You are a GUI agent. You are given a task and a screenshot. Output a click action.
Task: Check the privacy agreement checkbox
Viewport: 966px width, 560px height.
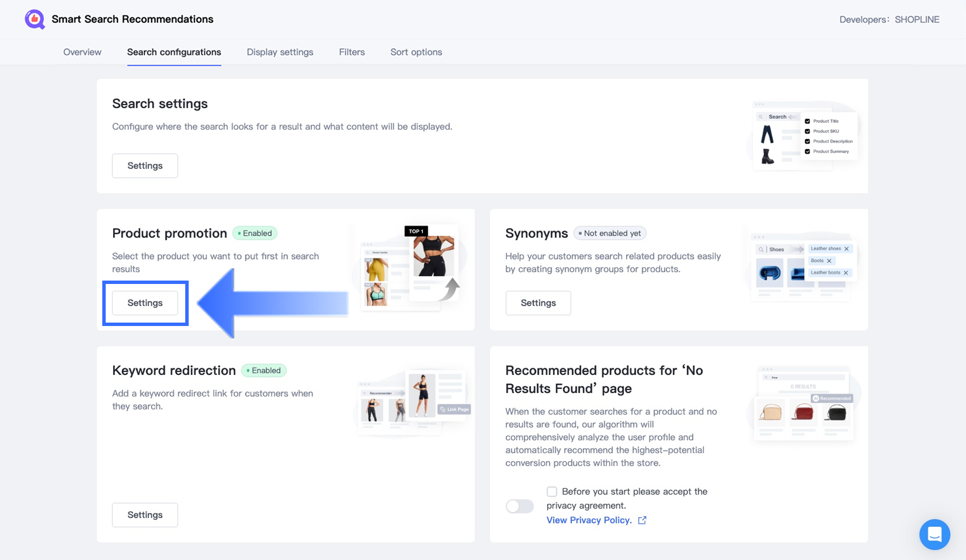[552, 491]
